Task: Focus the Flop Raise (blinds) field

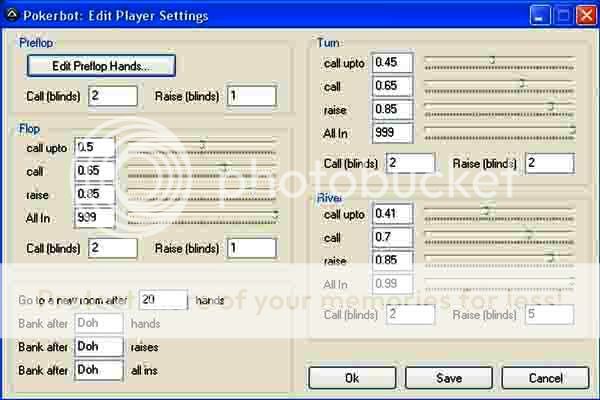Action: (251, 248)
